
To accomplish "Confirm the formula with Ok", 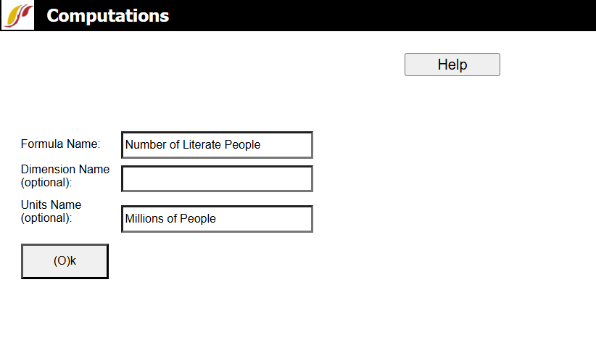I will (x=65, y=261).
